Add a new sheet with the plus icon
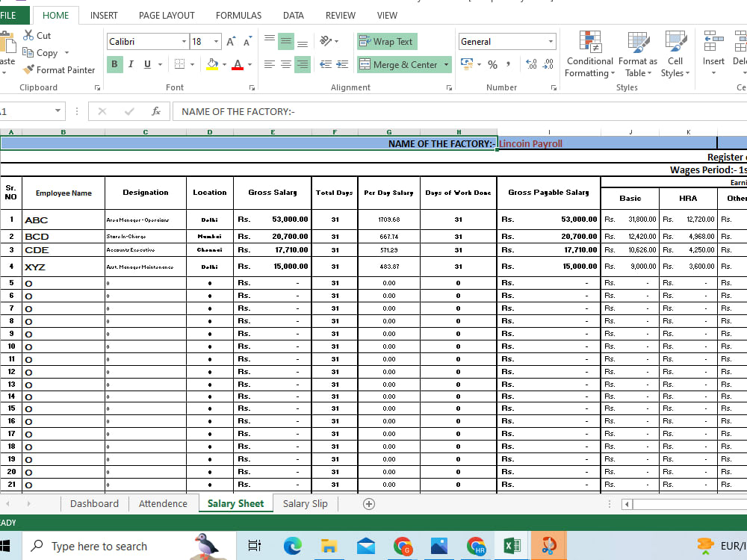This screenshot has width=747, height=560. tap(369, 504)
